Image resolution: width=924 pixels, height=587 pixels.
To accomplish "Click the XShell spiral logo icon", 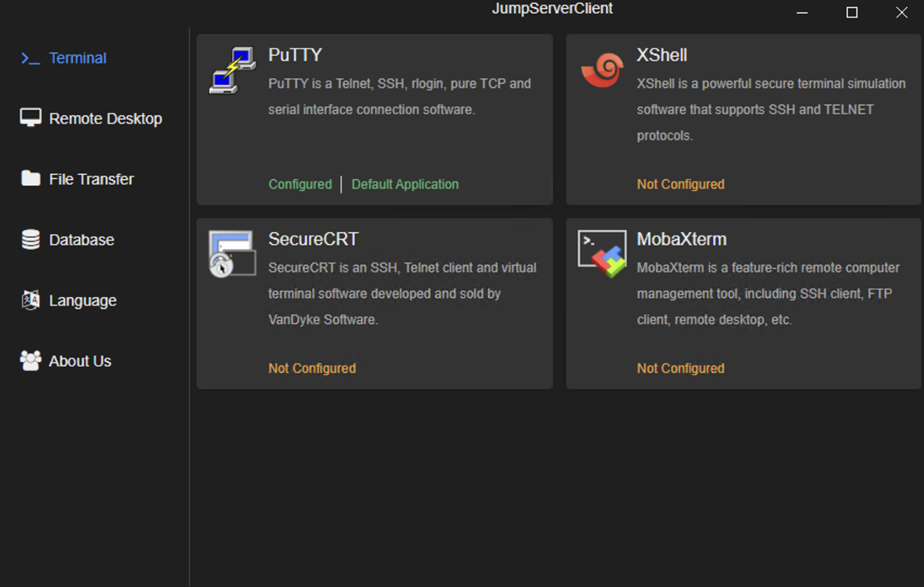I will [602, 71].
